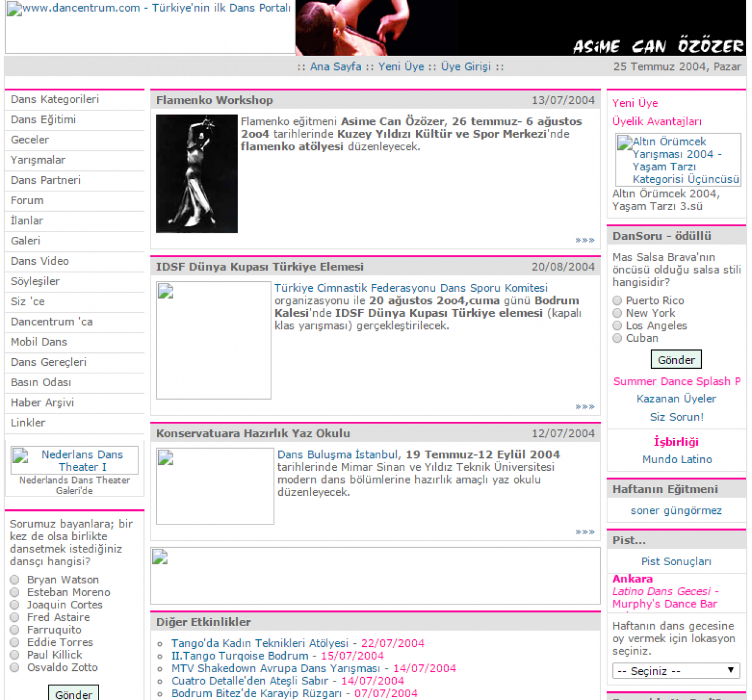
Task: Go to Galeri from the sidebar
Action: click(26, 241)
